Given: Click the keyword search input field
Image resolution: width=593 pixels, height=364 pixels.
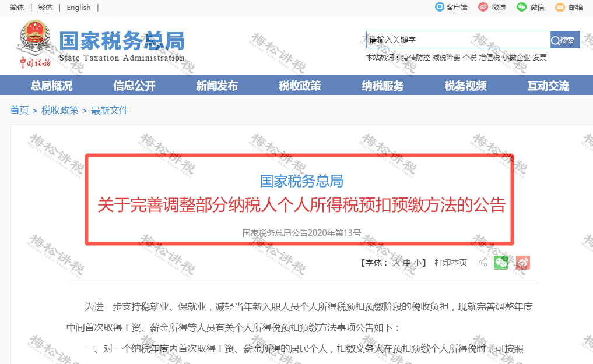Looking at the screenshot, I should click(x=458, y=40).
